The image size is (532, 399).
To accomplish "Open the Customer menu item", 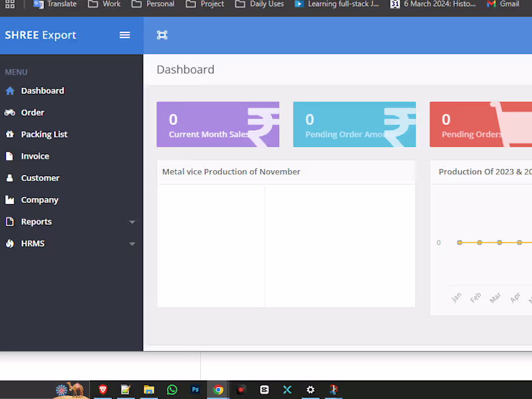I will (x=40, y=178).
